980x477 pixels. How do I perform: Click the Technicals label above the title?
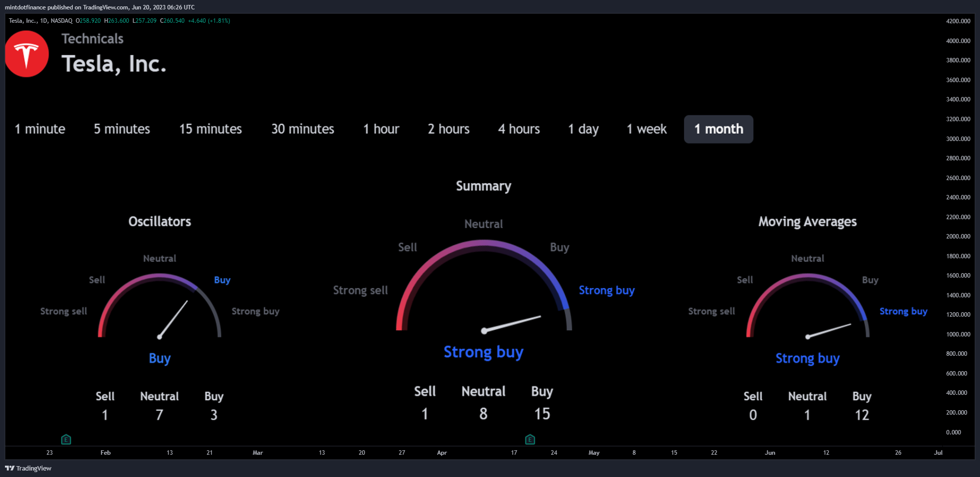coord(92,39)
